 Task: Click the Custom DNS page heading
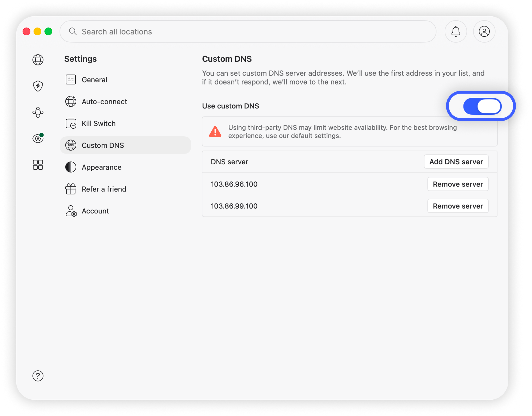coord(227,59)
